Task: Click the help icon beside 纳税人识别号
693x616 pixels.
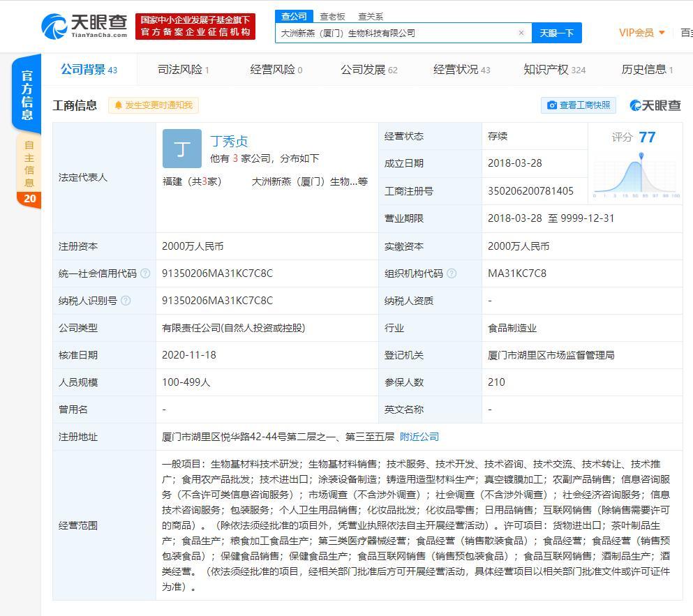Action: [x=126, y=301]
